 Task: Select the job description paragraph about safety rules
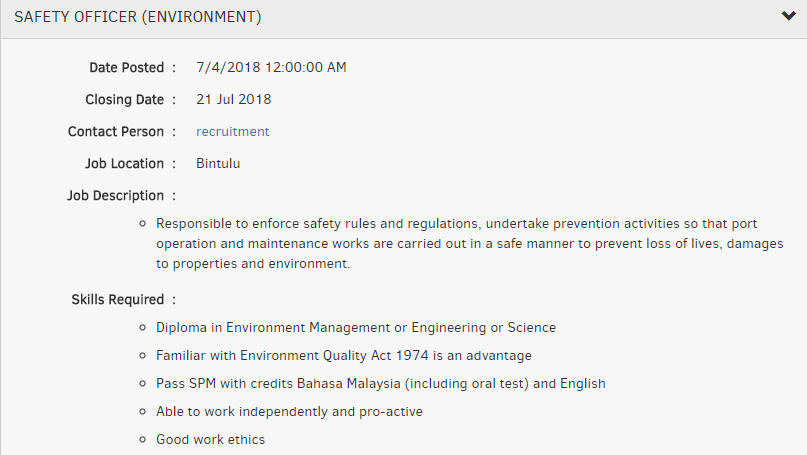[x=469, y=243]
